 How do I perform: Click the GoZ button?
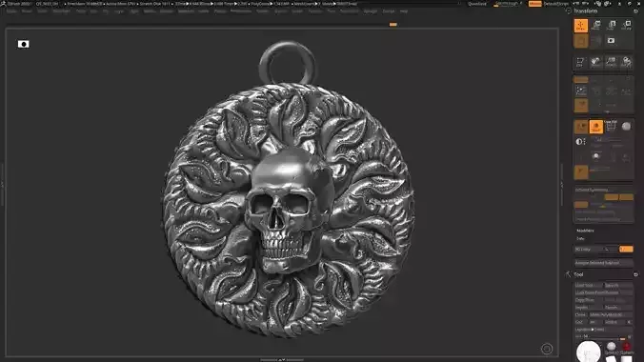click(x=580, y=322)
